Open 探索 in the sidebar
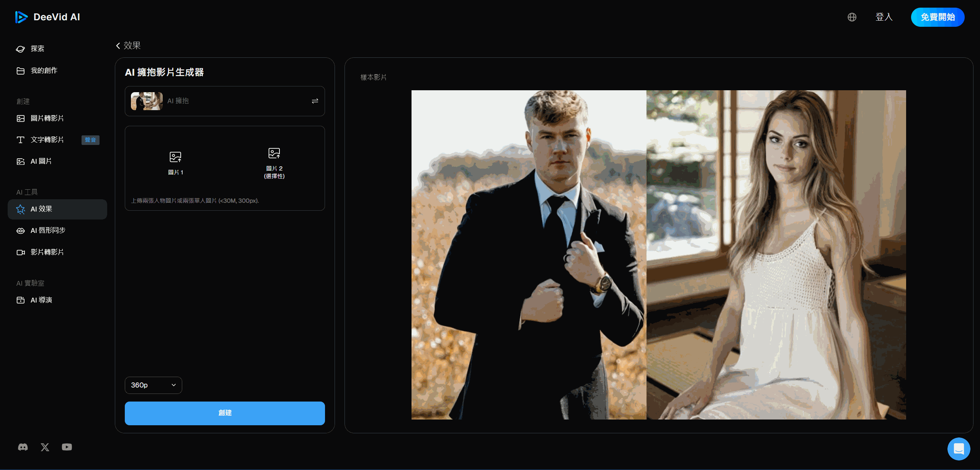The height and width of the screenshot is (470, 980). (x=57, y=49)
